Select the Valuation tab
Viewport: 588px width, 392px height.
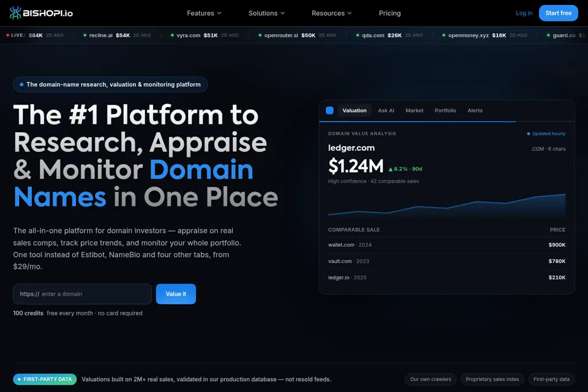tap(355, 110)
